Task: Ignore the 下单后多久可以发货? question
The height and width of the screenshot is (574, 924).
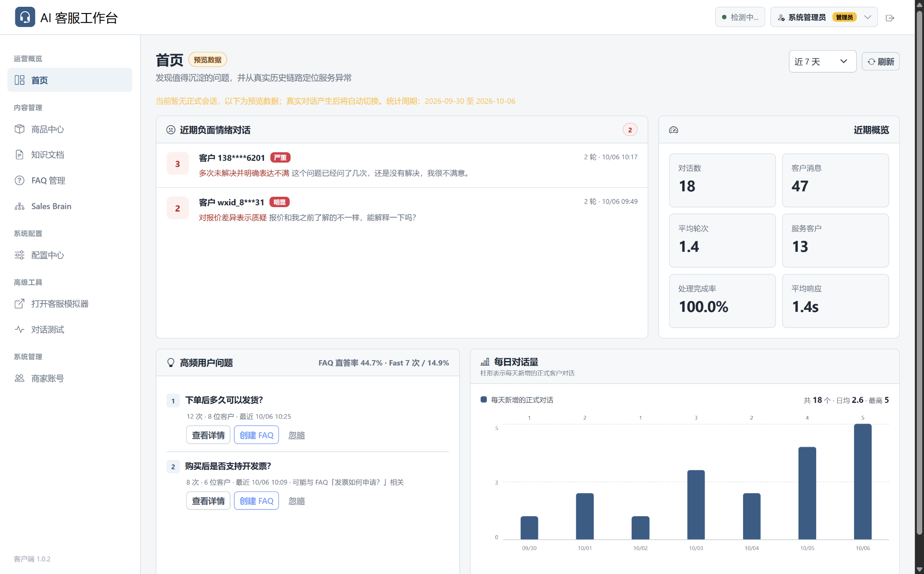Action: coord(296,435)
